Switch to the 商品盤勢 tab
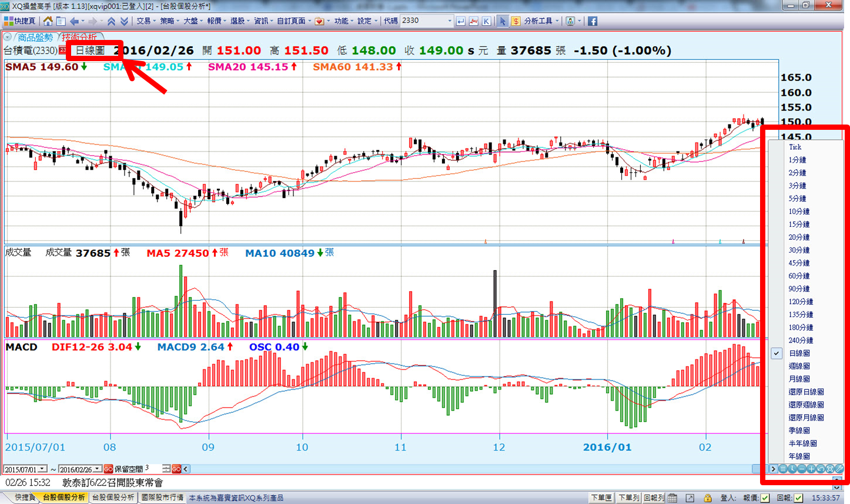Image resolution: width=850 pixels, height=504 pixels. (x=35, y=37)
